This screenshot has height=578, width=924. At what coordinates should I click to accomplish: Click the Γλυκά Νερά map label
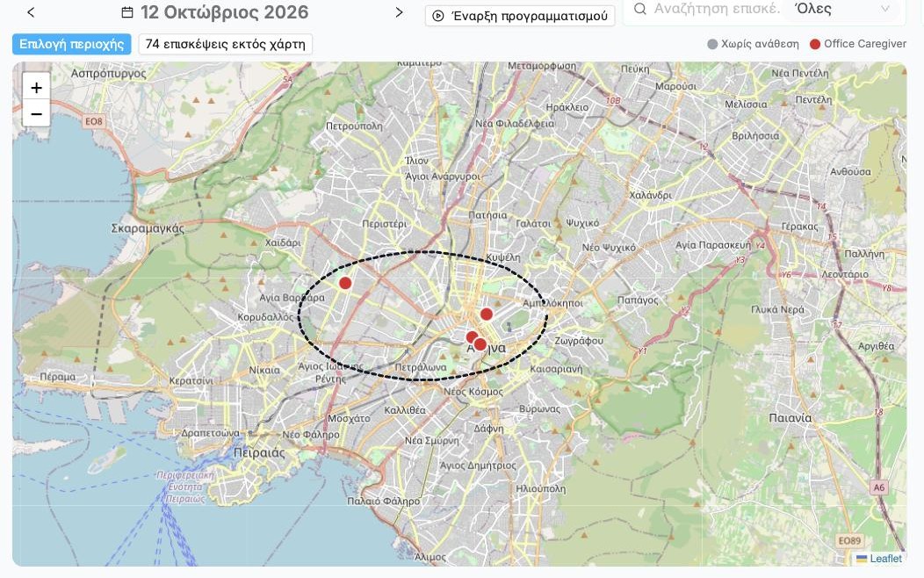[777, 309]
